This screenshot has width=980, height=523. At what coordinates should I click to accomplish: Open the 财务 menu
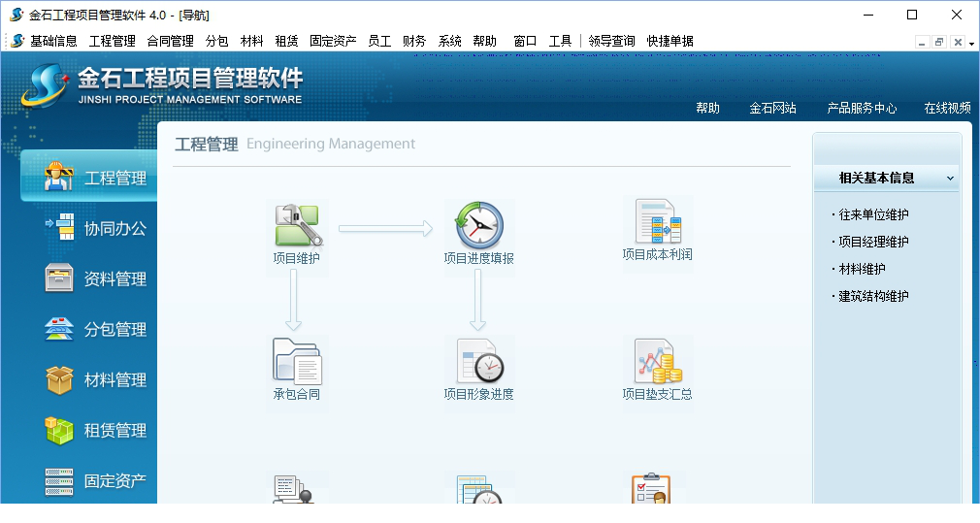(x=413, y=42)
